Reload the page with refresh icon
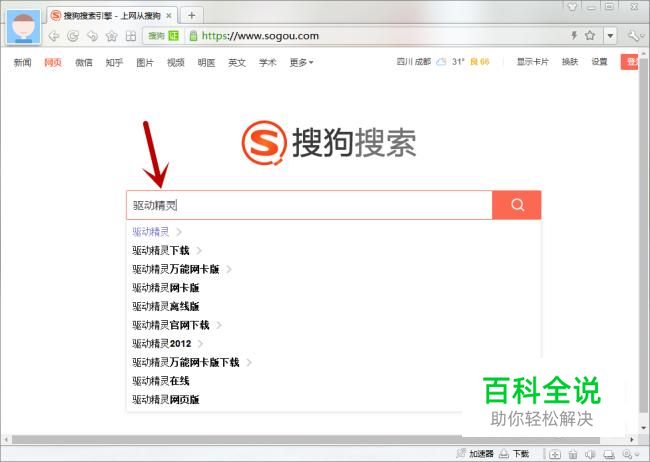 point(73,36)
